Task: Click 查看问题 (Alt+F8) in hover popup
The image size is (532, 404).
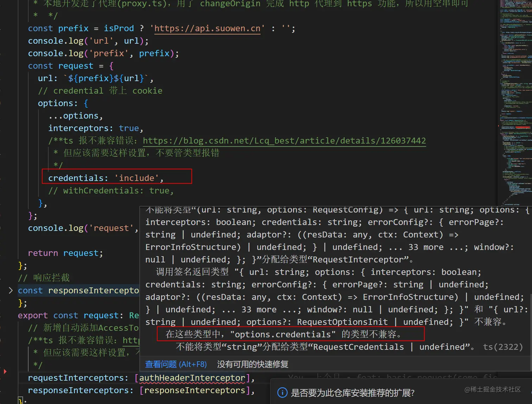Action: click(x=176, y=364)
